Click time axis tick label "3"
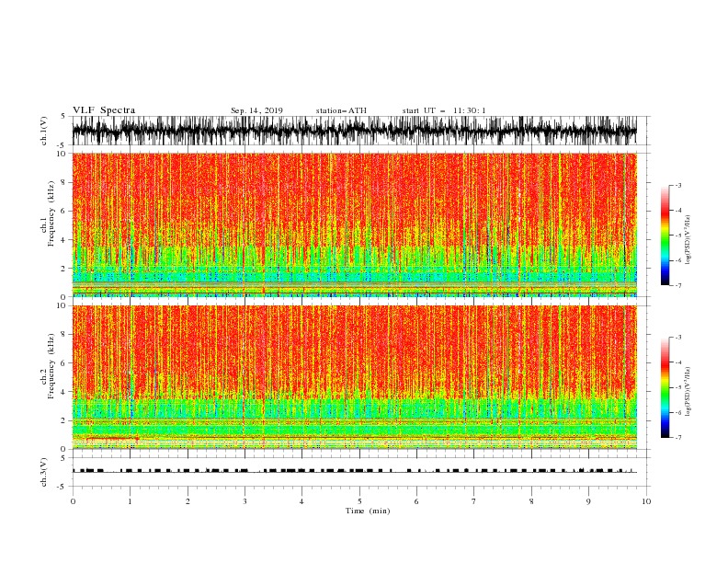 click(245, 501)
